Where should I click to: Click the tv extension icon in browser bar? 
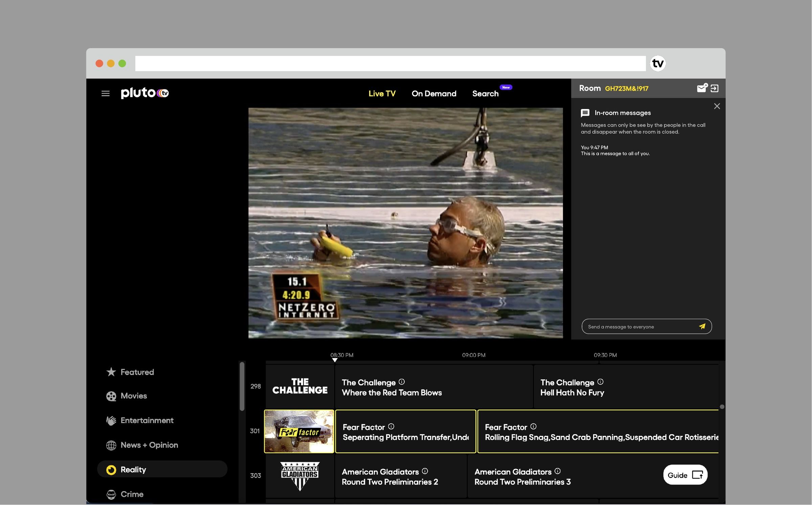[658, 63]
